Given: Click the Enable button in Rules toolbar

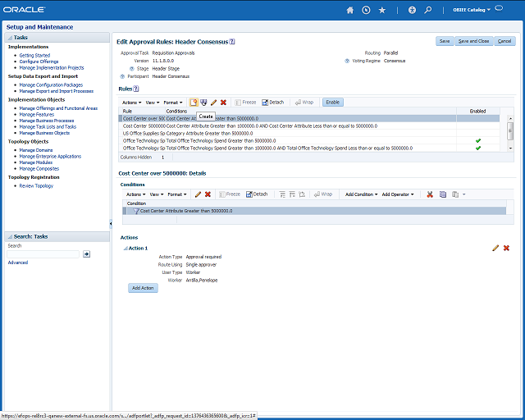Looking at the screenshot, I should point(333,103).
